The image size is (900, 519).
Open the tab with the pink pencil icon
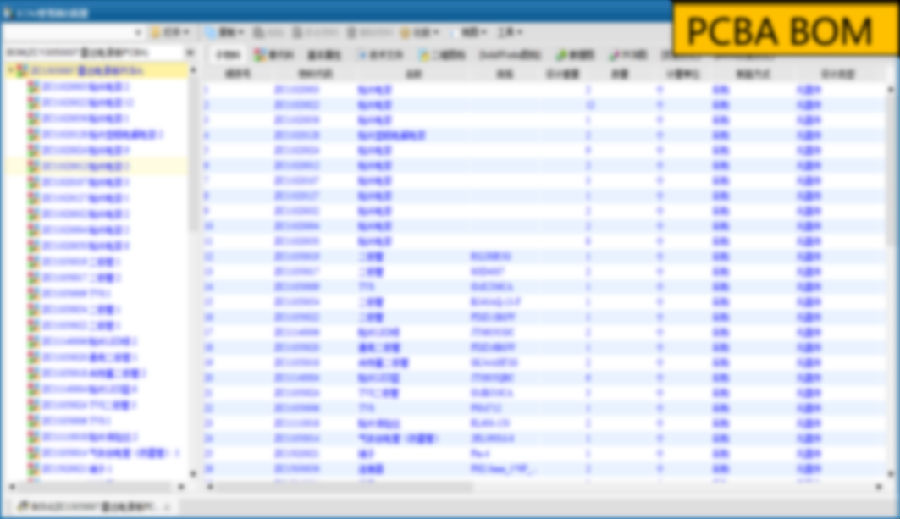click(629, 55)
